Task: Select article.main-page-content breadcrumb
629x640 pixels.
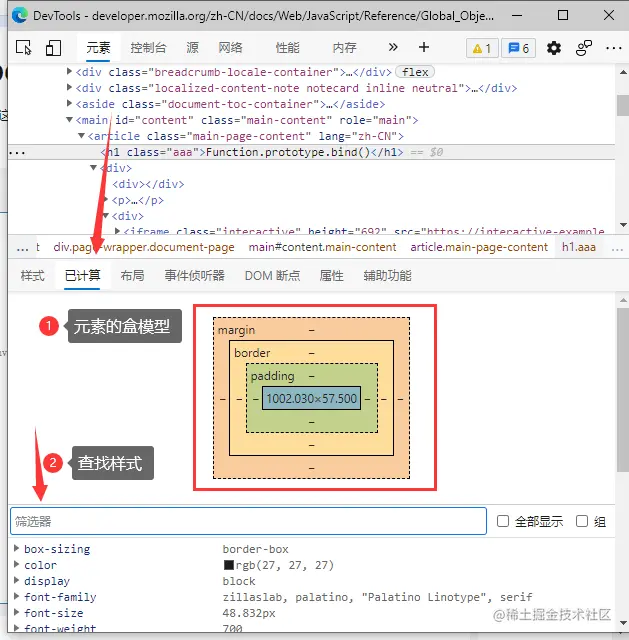Action: (x=479, y=247)
